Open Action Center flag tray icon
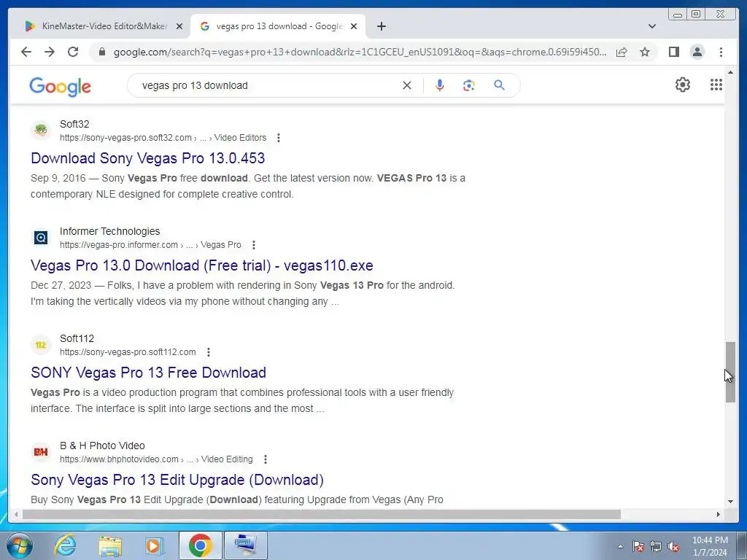This screenshot has width=747, height=560. pos(638,547)
